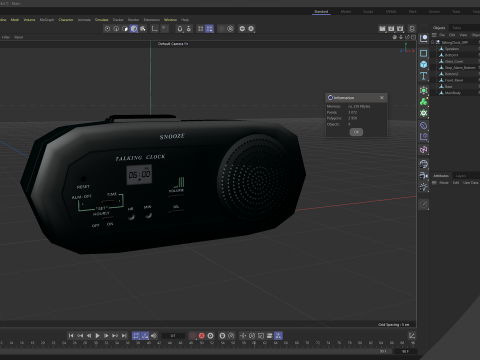Open the generators subdivision icon
Image resolution: width=480 pixels, height=360 pixels.
pos(424,90)
